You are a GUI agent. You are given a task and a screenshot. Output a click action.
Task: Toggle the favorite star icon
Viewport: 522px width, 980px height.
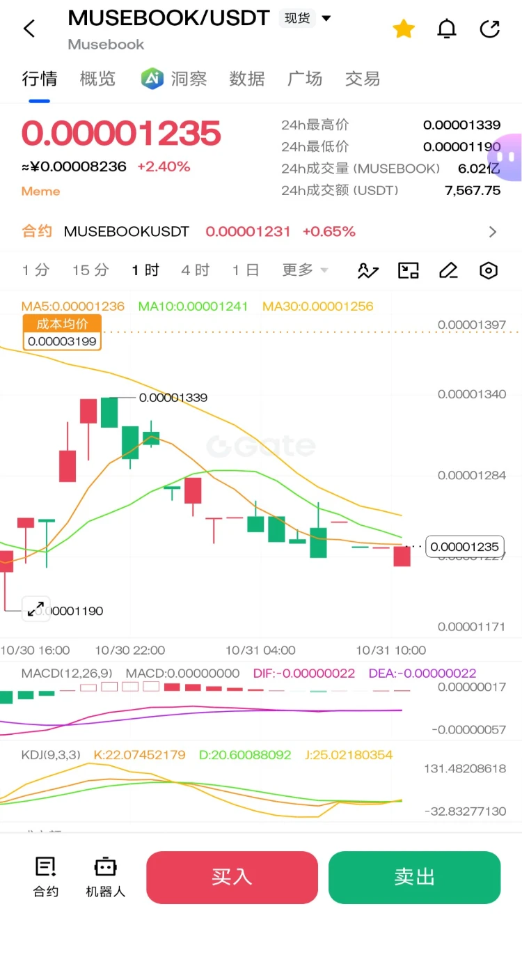[x=404, y=29]
